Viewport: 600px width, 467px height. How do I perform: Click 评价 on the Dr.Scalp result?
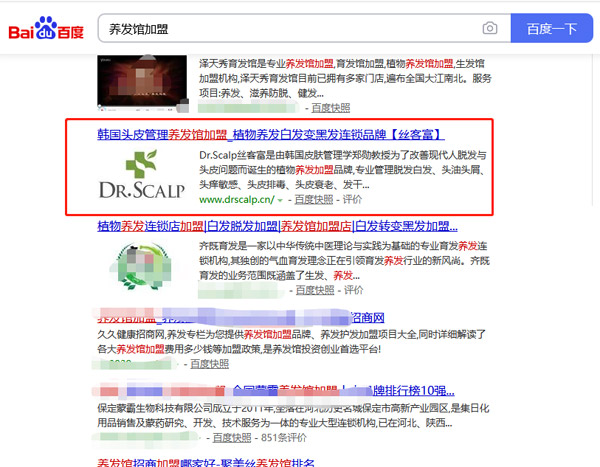pos(352,199)
